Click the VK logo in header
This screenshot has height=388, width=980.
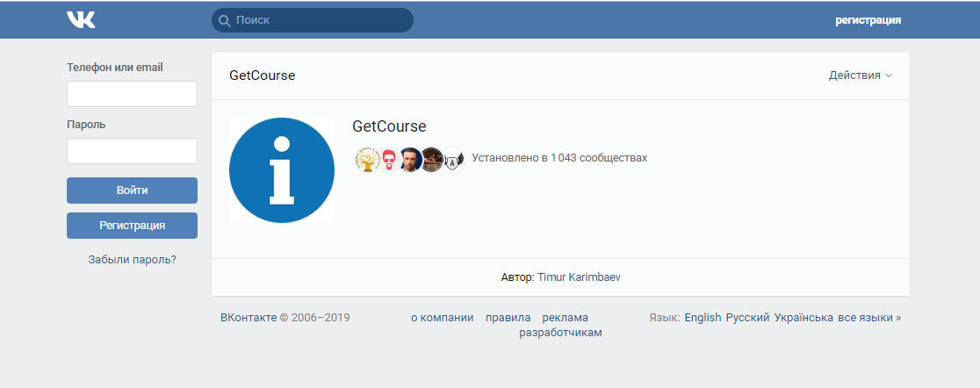tap(82, 20)
